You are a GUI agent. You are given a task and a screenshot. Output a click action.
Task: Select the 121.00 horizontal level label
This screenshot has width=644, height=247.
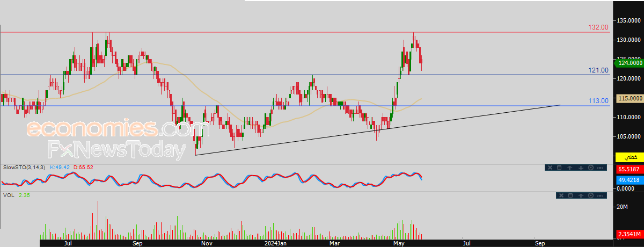[x=598, y=70]
